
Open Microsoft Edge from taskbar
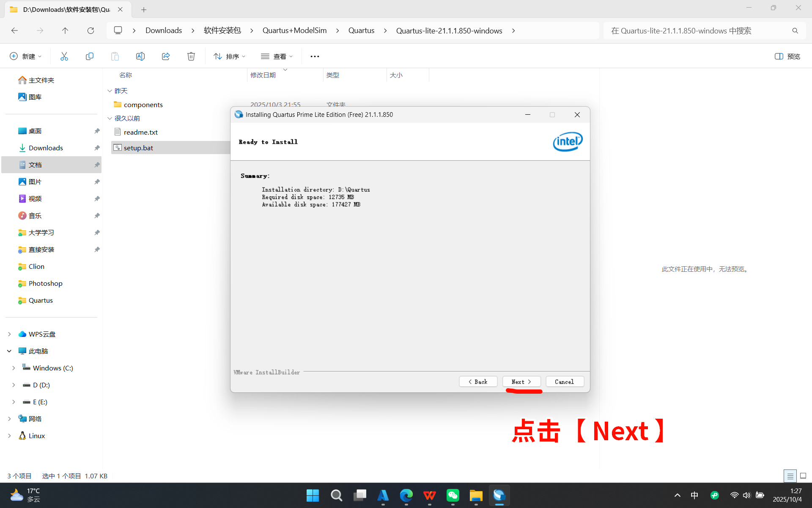pyautogui.click(x=406, y=495)
